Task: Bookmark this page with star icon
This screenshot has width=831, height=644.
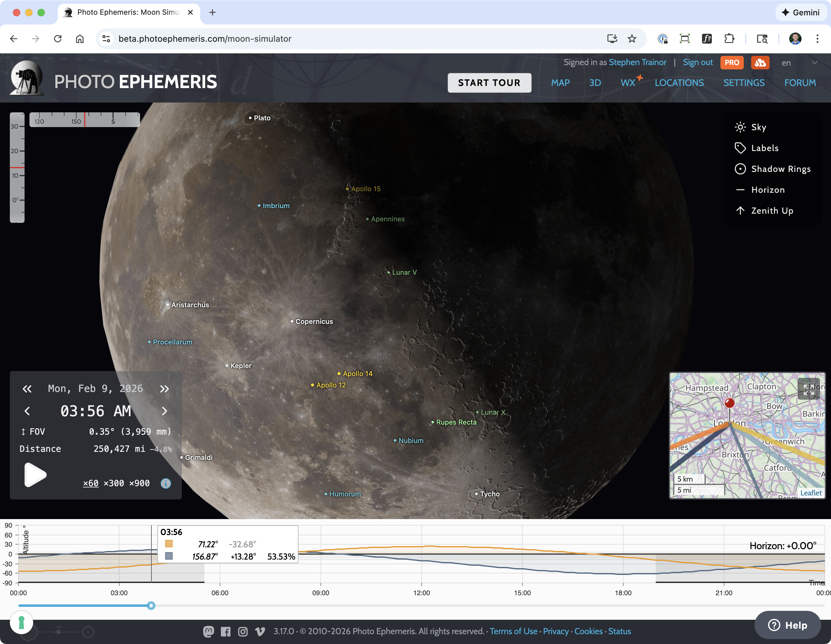Action: click(632, 38)
